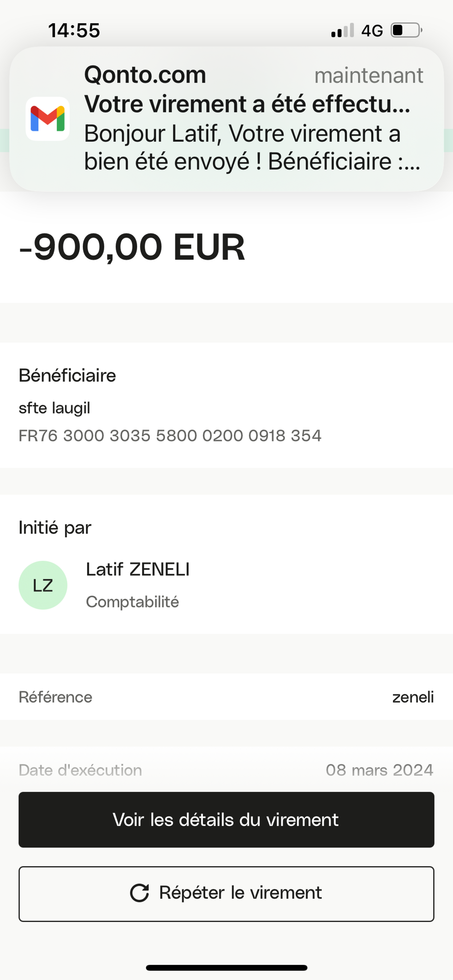Tap the 14:55 clock in status bar
Image resolution: width=453 pixels, height=980 pixels.
pos(74,30)
